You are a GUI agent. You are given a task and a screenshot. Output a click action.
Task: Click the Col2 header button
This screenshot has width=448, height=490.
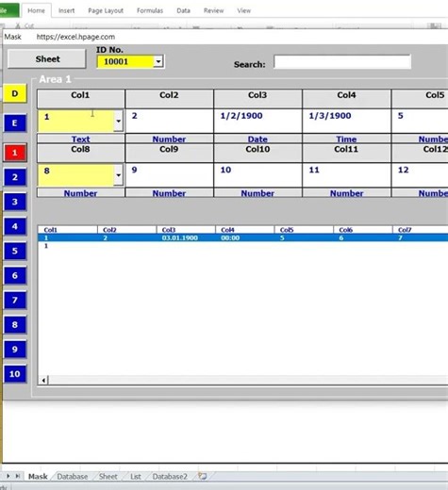pos(169,99)
